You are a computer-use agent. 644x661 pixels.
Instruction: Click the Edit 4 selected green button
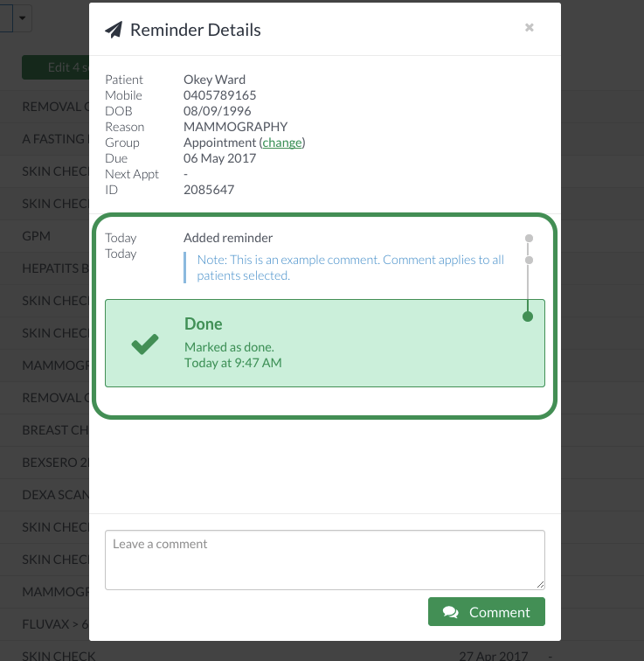click(56, 67)
